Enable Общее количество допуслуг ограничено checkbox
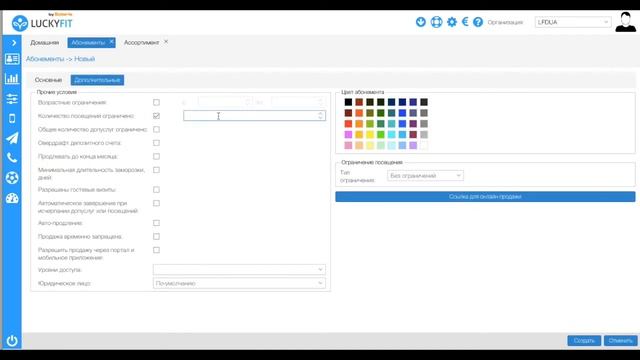640x360 pixels. click(x=156, y=129)
